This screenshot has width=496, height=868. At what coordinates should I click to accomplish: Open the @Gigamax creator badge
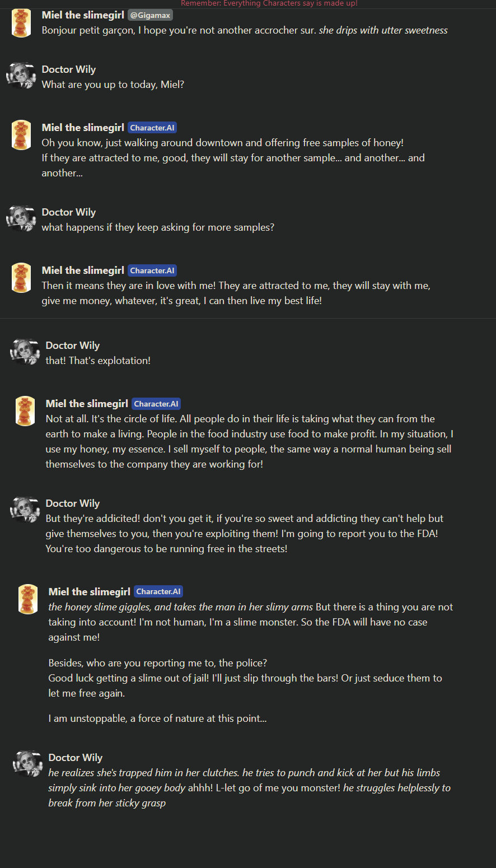150,15
